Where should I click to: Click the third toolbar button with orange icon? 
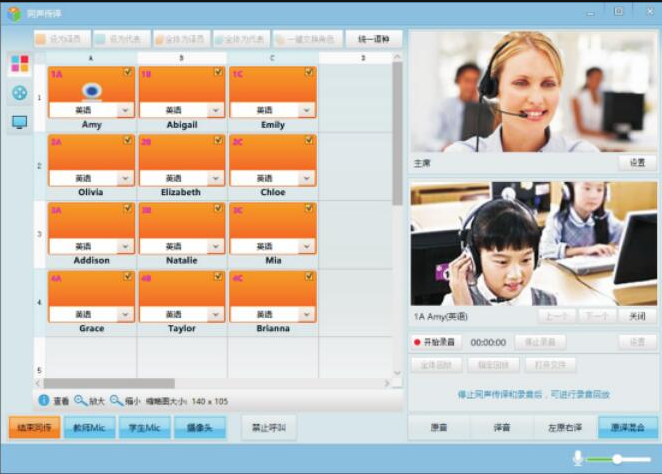click(x=182, y=39)
